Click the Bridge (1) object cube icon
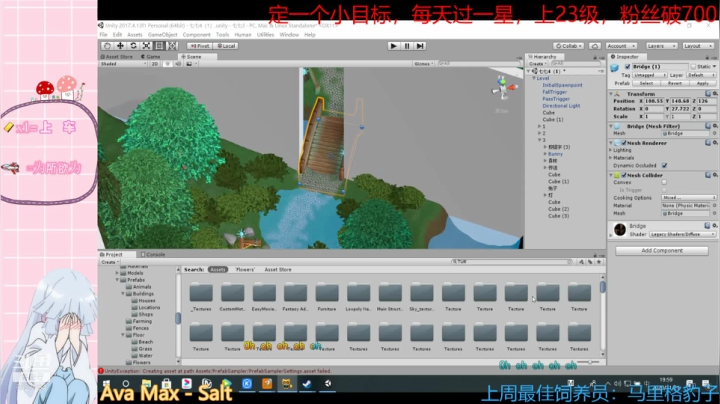This screenshot has height=404, width=720. [x=614, y=68]
